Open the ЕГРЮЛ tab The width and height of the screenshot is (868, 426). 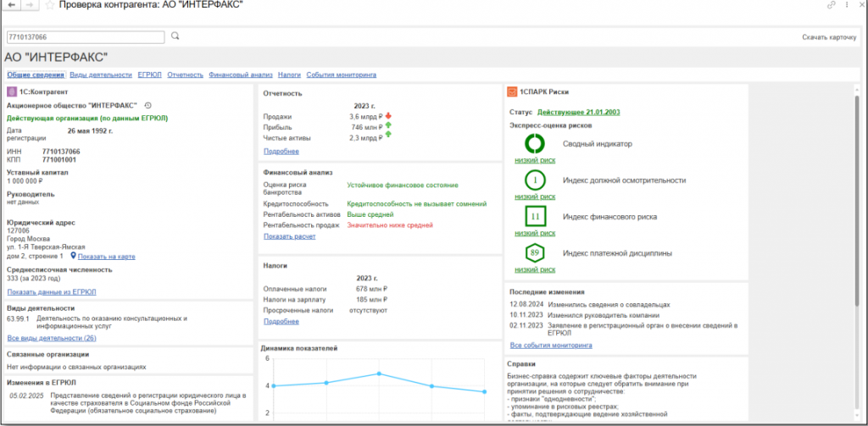click(x=149, y=75)
